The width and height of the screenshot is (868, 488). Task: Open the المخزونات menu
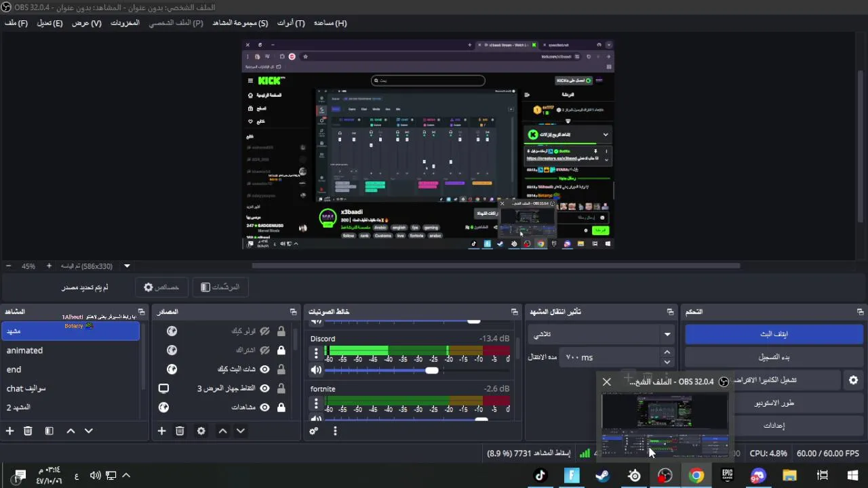point(125,23)
